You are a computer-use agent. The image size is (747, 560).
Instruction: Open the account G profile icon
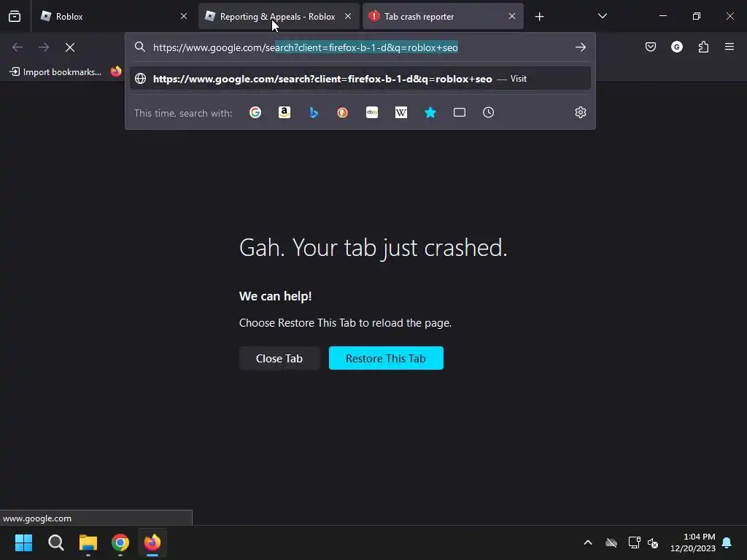[677, 47]
